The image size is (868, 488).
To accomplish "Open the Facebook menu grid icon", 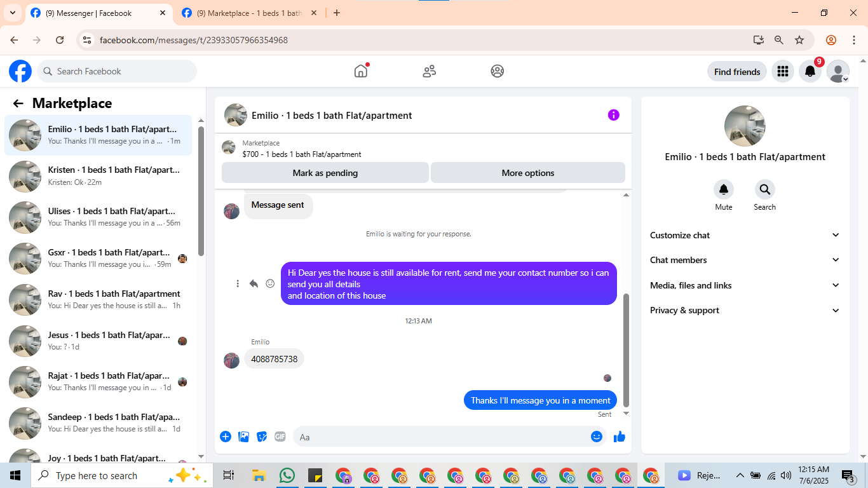I will click(x=783, y=72).
